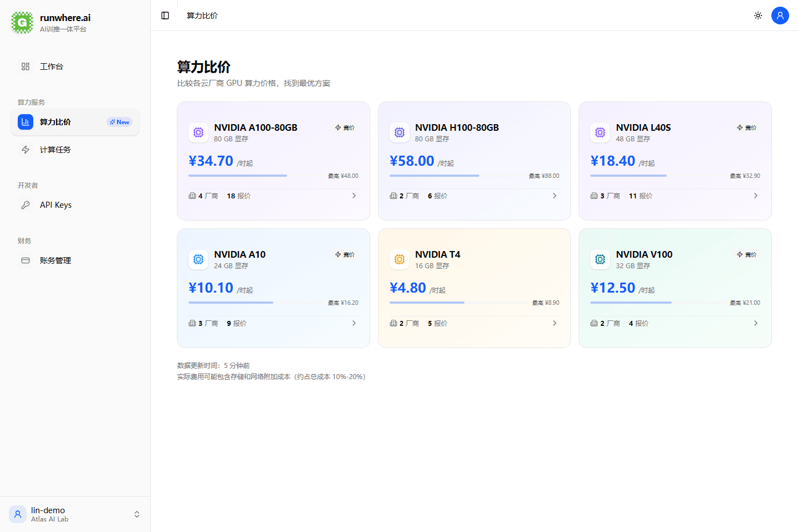Click the 竞价 badge on V100 card
The image size is (798, 532).
pyautogui.click(x=746, y=255)
